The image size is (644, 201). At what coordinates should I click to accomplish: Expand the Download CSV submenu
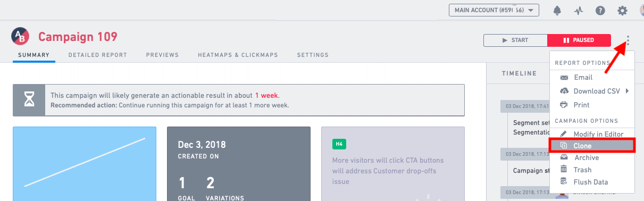coord(592,91)
